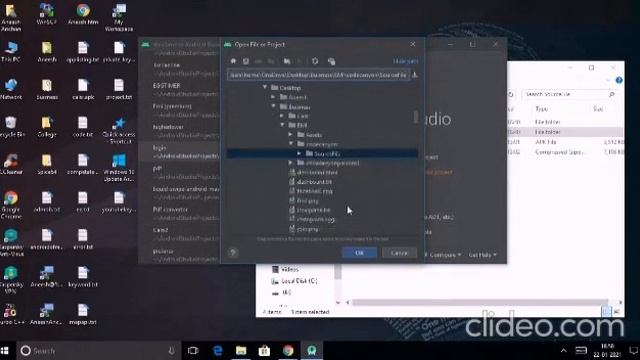Select the Windows 10 Update Assistant icon
Screen dimensions: 640x360
[119, 168]
